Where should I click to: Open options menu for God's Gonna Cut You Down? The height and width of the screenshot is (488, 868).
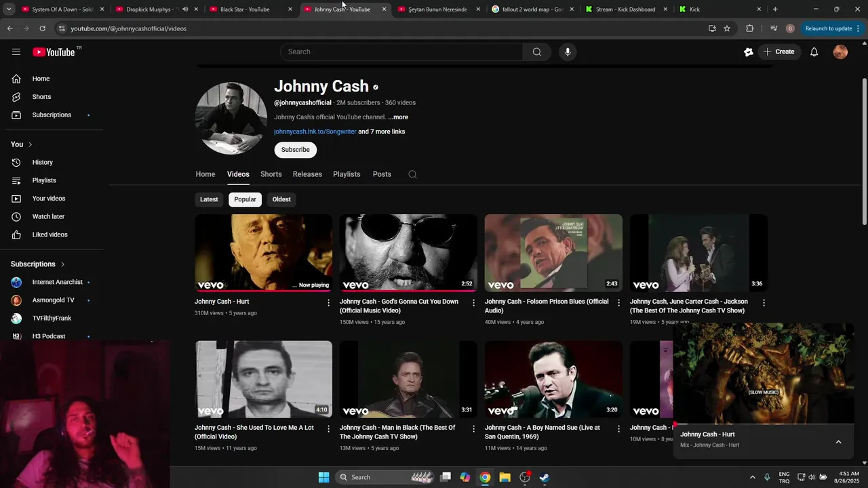click(x=474, y=302)
